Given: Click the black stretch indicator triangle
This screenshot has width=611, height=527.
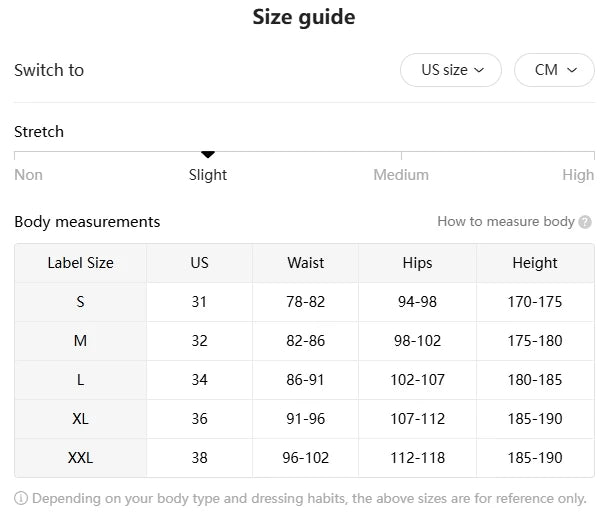Looking at the screenshot, I should (208, 154).
